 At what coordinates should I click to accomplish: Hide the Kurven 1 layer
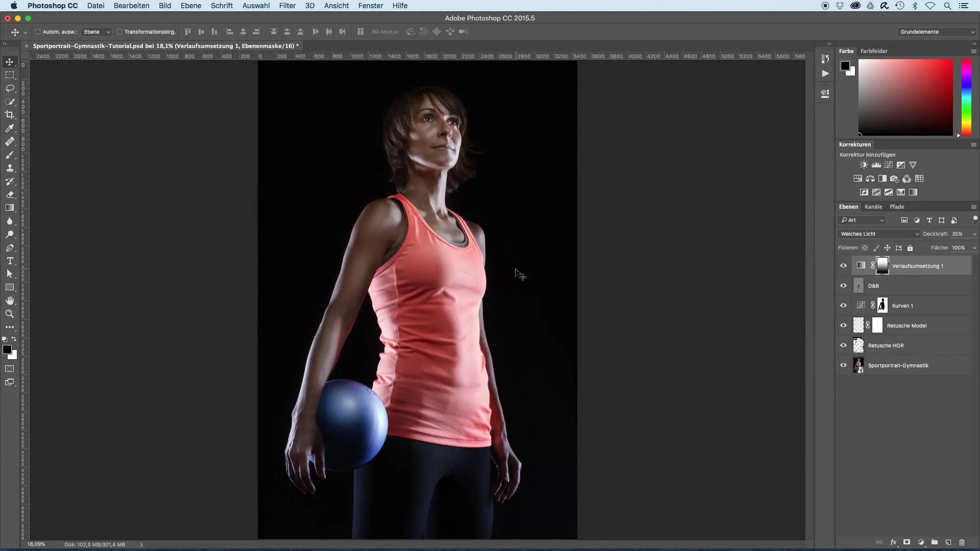pyautogui.click(x=843, y=306)
